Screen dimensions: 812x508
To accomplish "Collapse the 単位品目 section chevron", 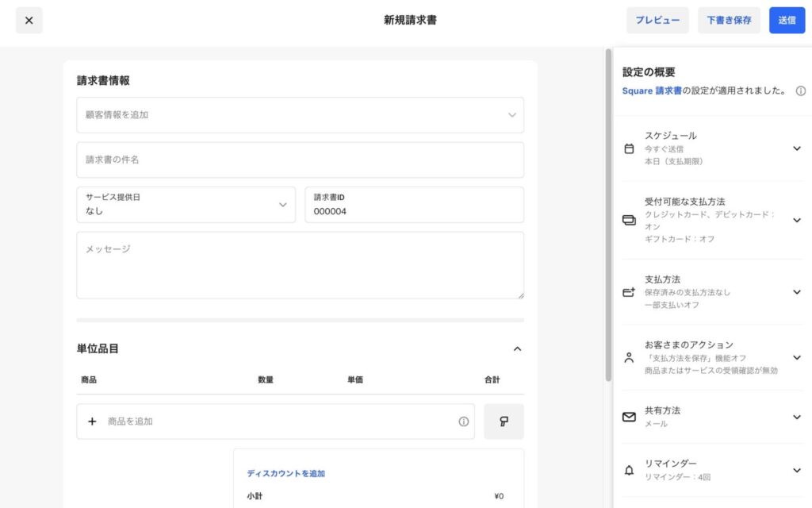I will tap(517, 348).
